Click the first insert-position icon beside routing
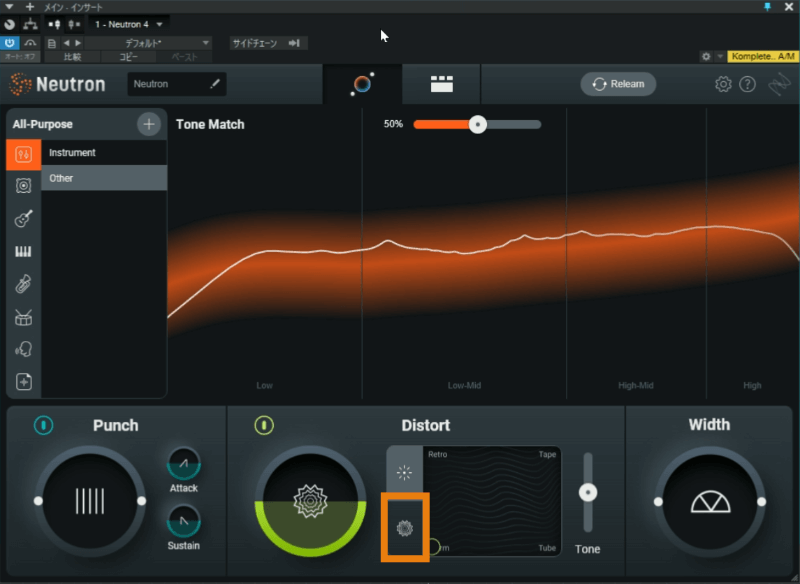 pos(54,24)
